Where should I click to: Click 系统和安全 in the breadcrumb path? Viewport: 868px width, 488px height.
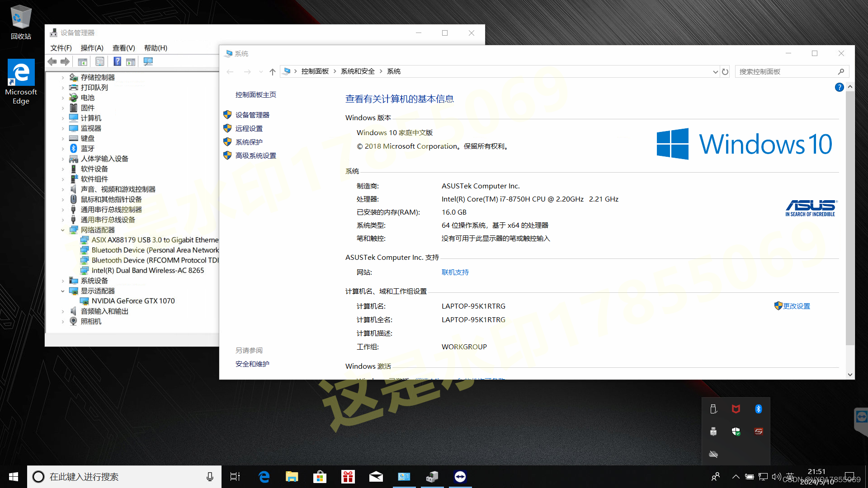coord(358,71)
